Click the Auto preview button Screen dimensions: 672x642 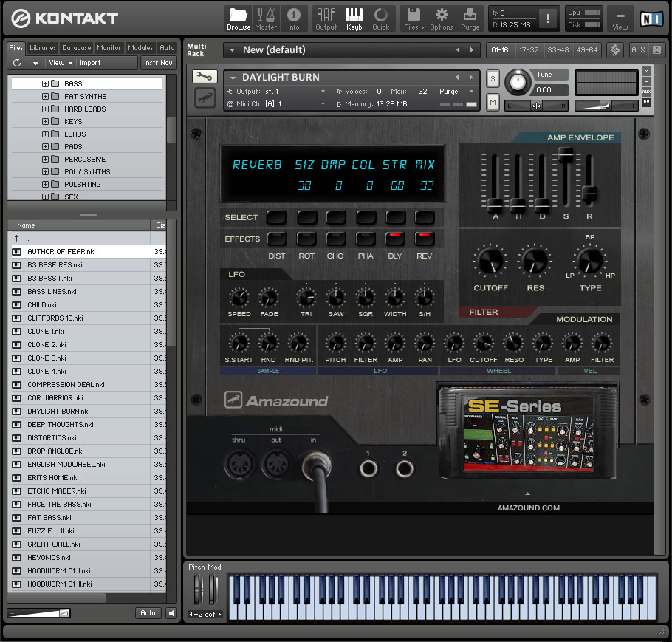[x=148, y=613]
